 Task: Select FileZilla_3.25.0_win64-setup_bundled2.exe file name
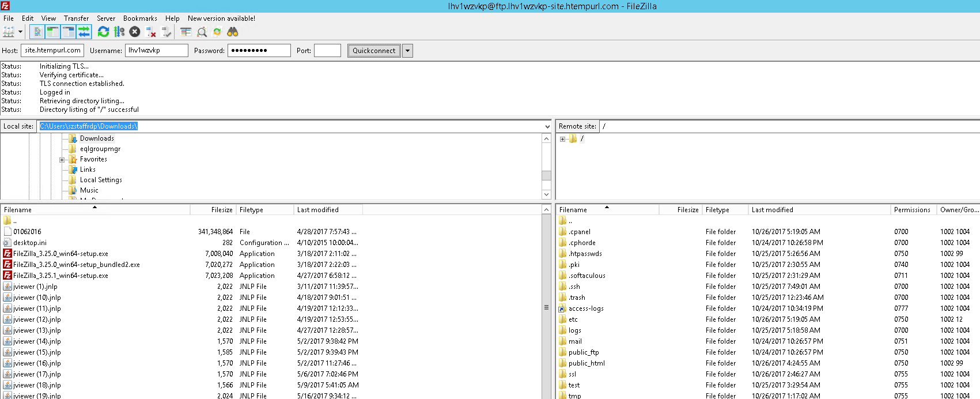pos(77,265)
